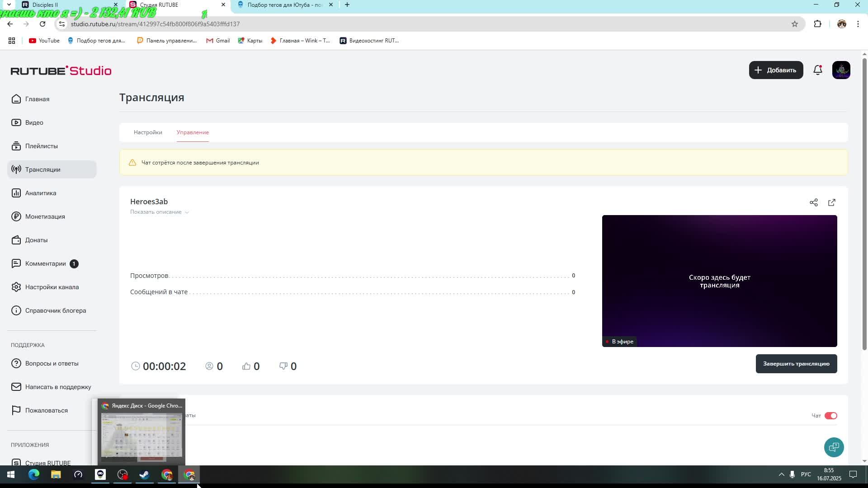This screenshot has height=488, width=868.
Task: Click the support chat bubble icon
Action: coord(834,447)
